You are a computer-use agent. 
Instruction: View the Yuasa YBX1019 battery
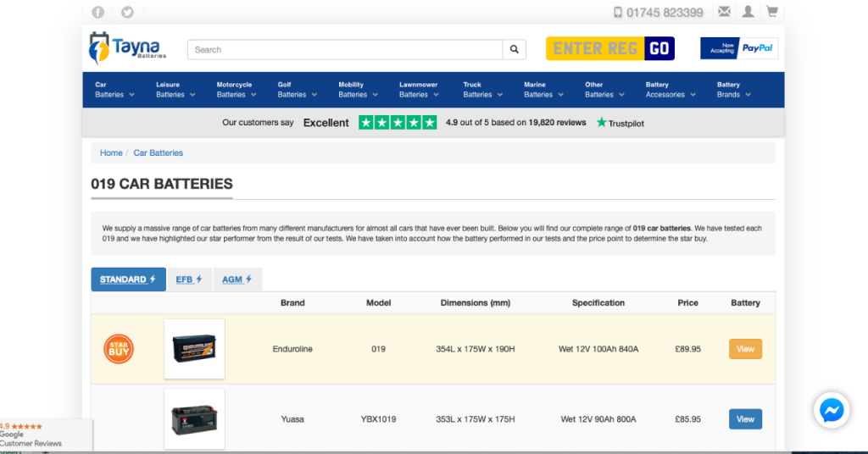745,419
